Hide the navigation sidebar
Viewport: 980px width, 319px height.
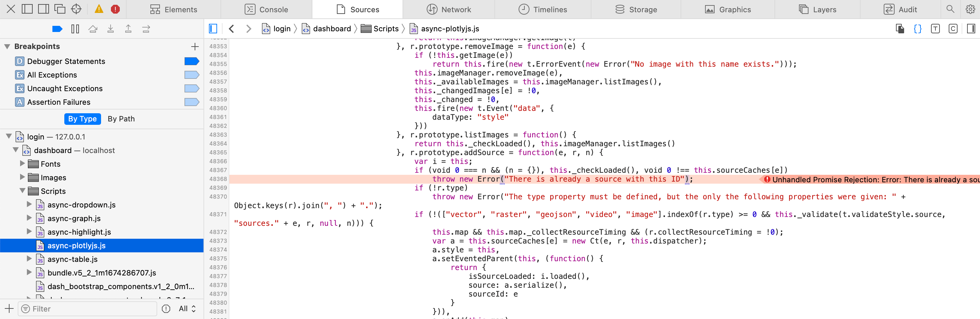click(213, 29)
